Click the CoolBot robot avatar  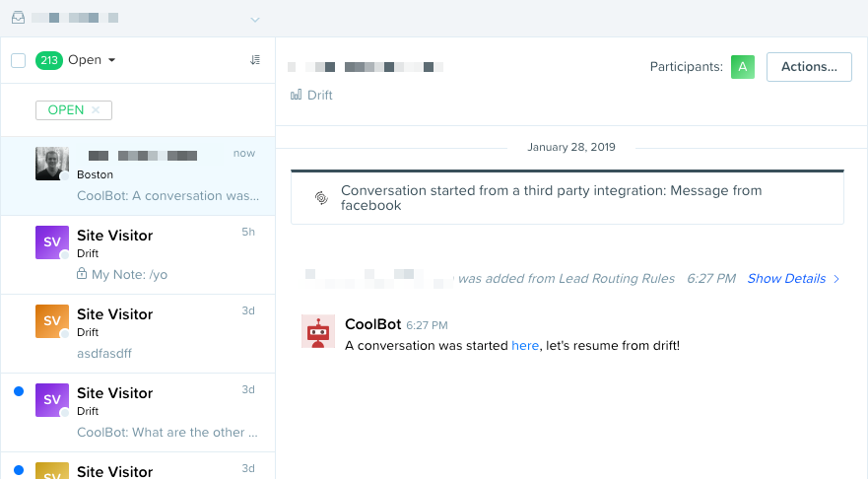point(318,331)
